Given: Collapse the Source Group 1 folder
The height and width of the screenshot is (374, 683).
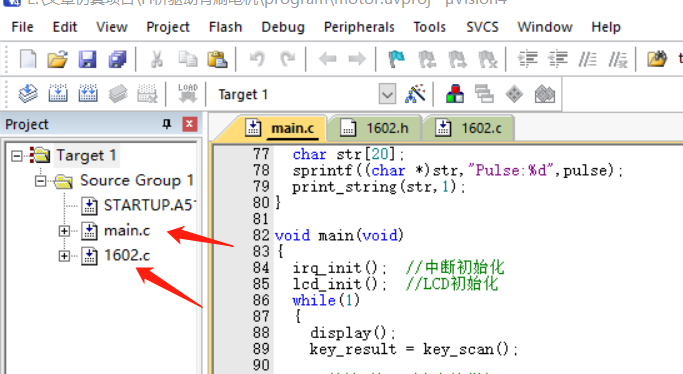Looking at the screenshot, I should [41, 180].
